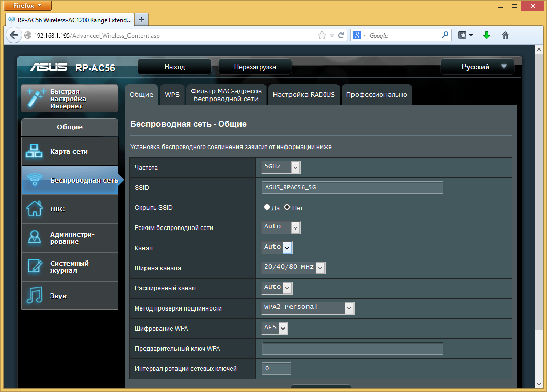Click the Беспроводная сеть - Общие heading

point(188,124)
